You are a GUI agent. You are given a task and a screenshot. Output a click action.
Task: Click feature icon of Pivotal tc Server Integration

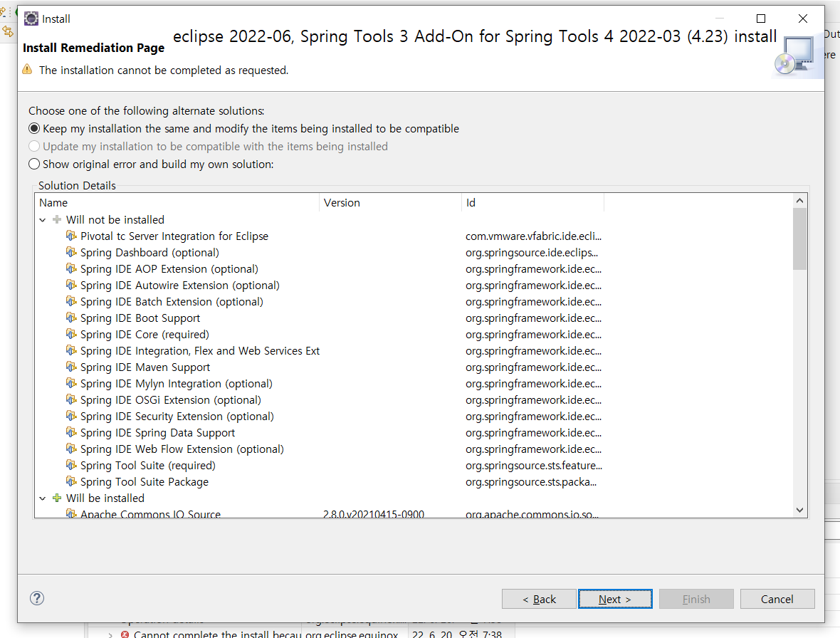tap(71, 236)
